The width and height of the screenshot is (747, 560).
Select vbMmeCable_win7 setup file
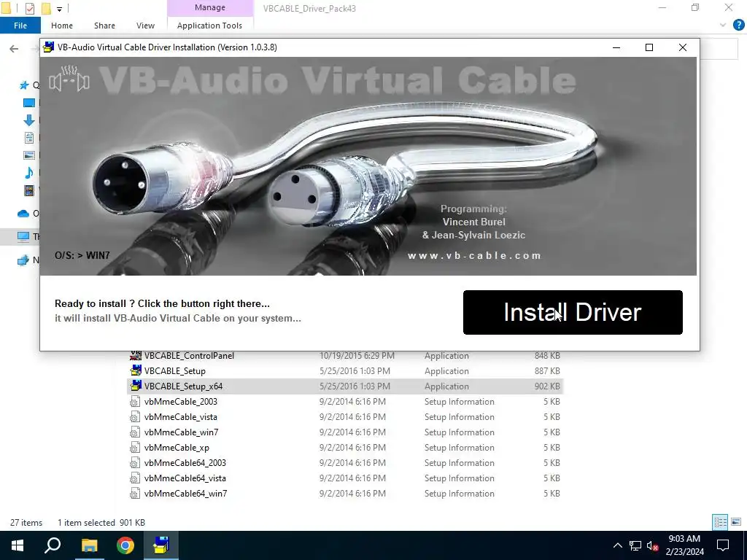(345, 432)
